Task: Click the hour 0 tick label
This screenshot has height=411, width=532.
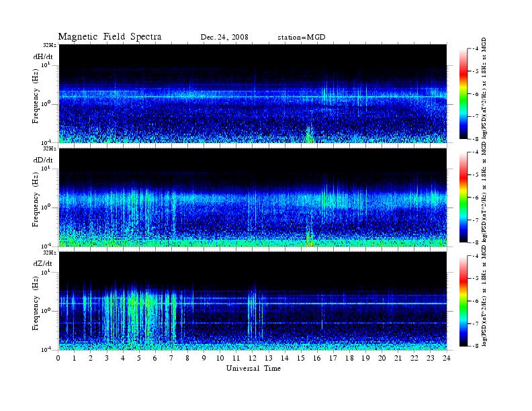Action: tap(58, 359)
